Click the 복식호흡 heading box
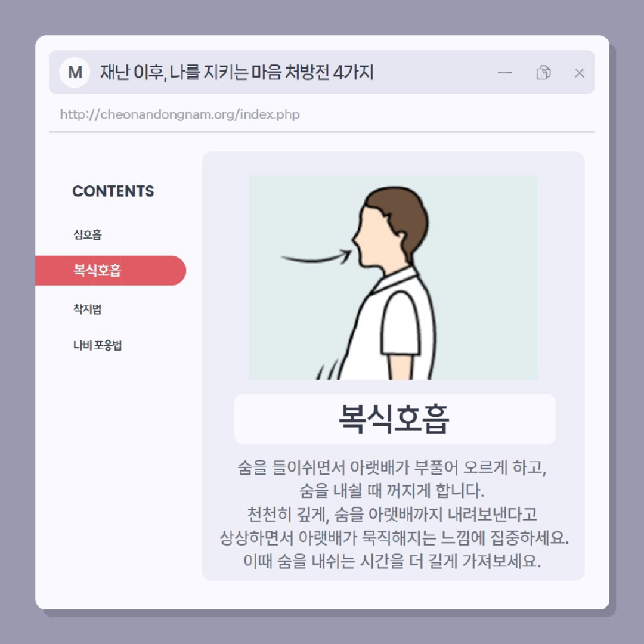Viewport: 644px width, 644px height. pyautogui.click(x=395, y=419)
